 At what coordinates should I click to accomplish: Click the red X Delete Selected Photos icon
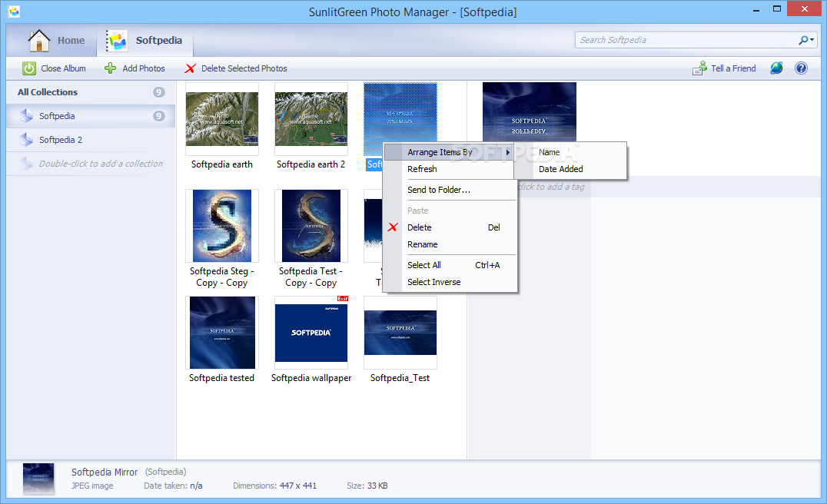click(x=190, y=68)
